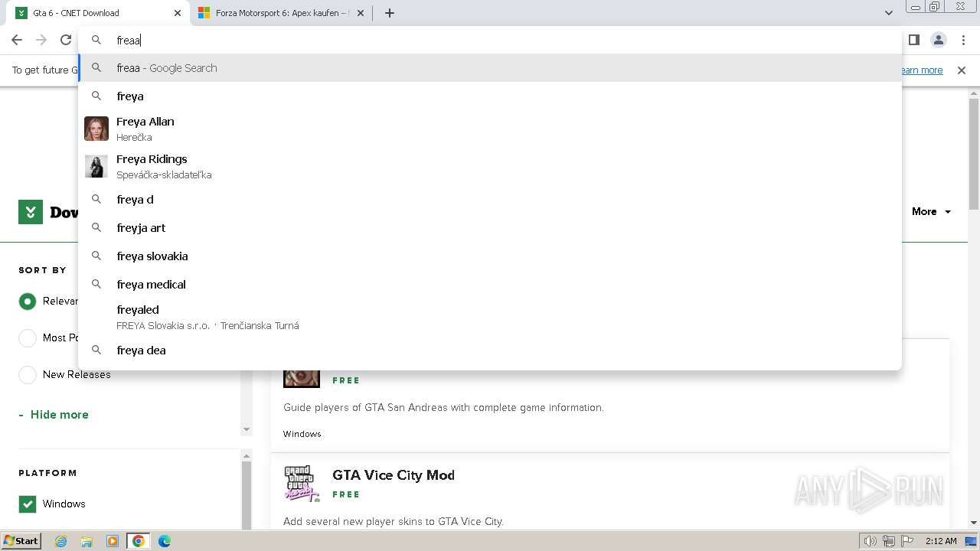The width and height of the screenshot is (980, 551).
Task: Go back to the previous page
Action: [17, 40]
